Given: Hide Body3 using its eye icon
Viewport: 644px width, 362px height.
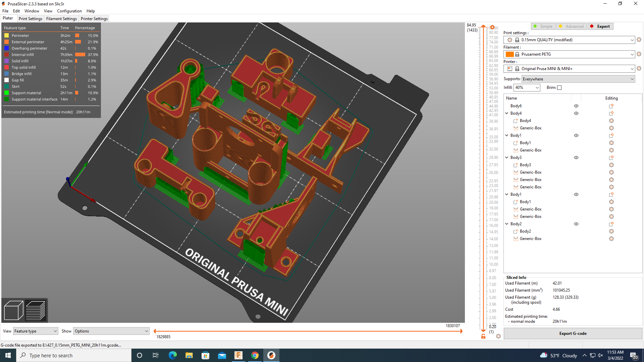Looking at the screenshot, I should pos(576,157).
